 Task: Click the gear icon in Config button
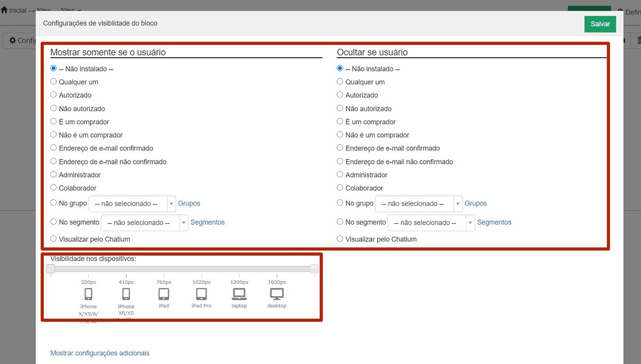13,41
